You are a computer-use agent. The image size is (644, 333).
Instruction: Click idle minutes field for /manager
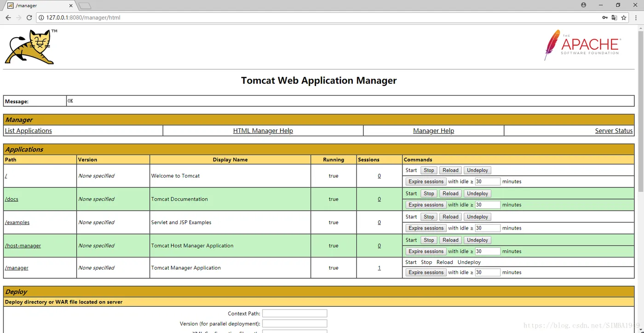tap(488, 272)
